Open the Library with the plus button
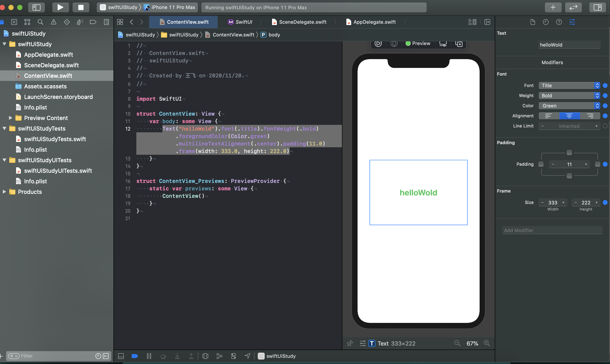610x364 pixels. pos(553,7)
